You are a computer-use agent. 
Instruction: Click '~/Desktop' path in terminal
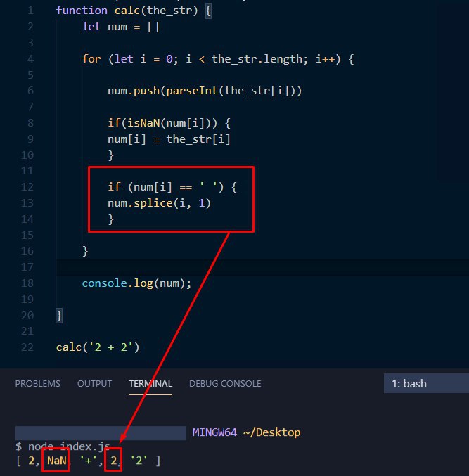click(271, 432)
